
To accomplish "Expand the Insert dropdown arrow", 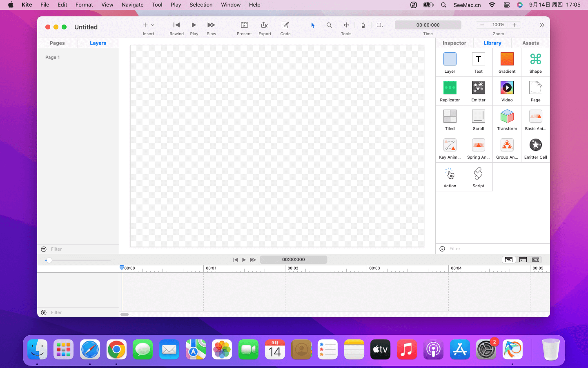I will click(x=153, y=25).
